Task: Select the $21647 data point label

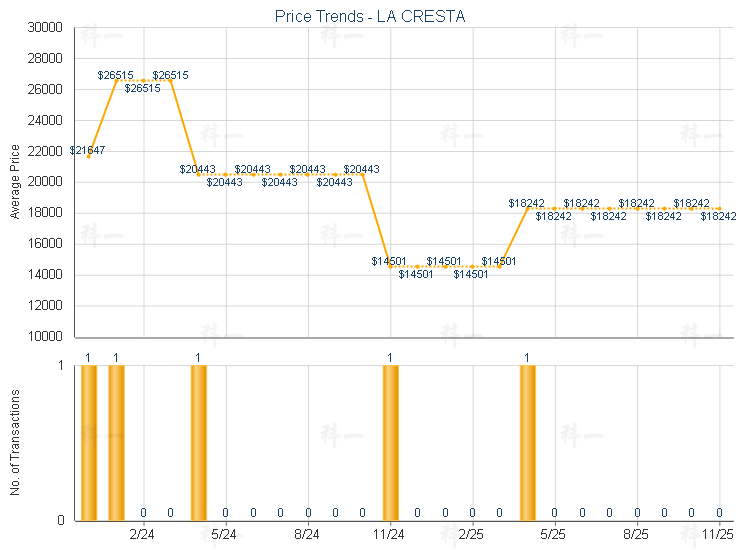Action: tap(87, 150)
